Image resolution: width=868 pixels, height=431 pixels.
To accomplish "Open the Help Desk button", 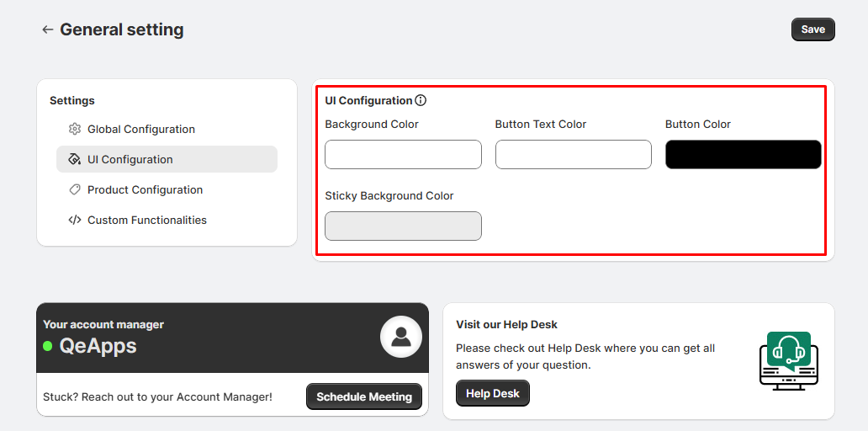I will tap(492, 393).
